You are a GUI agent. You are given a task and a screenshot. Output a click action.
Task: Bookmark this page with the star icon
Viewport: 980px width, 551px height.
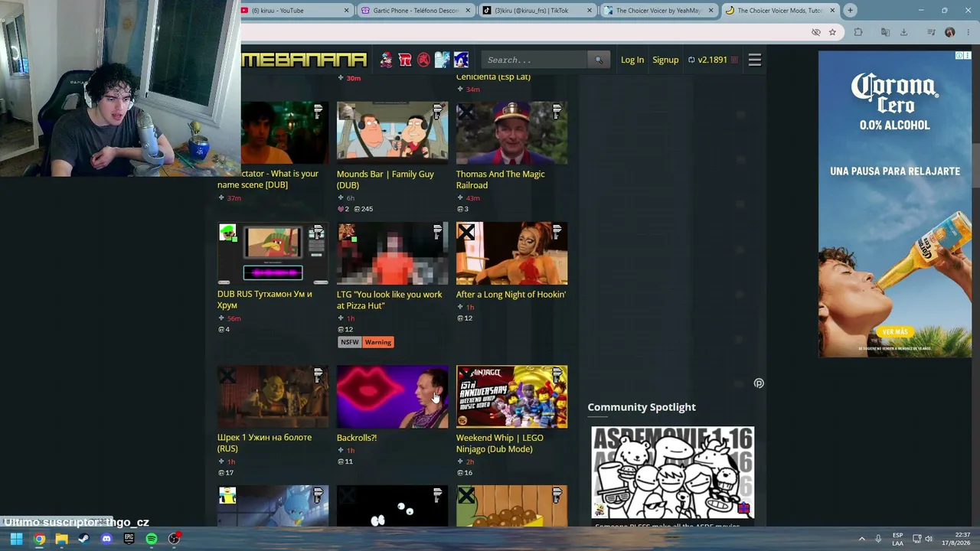[x=832, y=32]
